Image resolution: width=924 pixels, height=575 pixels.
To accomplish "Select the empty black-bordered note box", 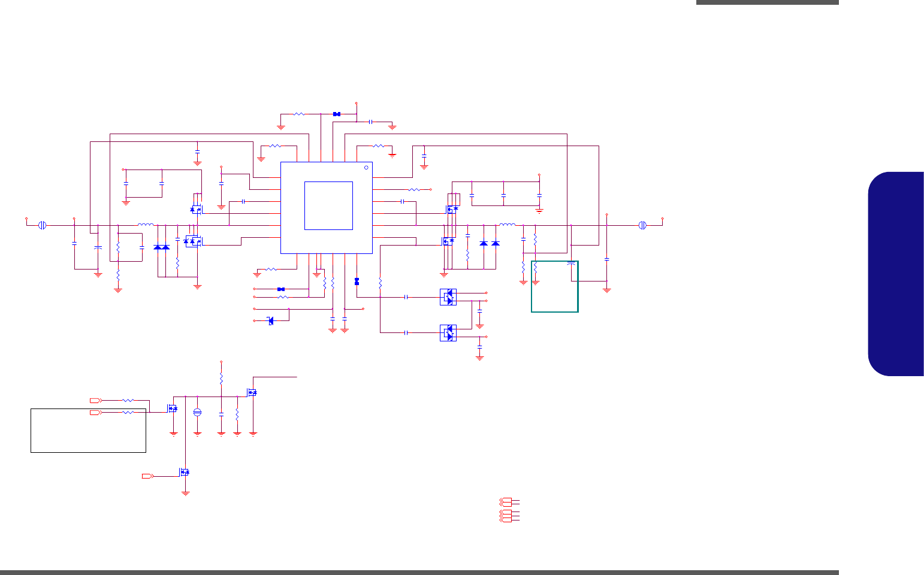I will pos(88,430).
